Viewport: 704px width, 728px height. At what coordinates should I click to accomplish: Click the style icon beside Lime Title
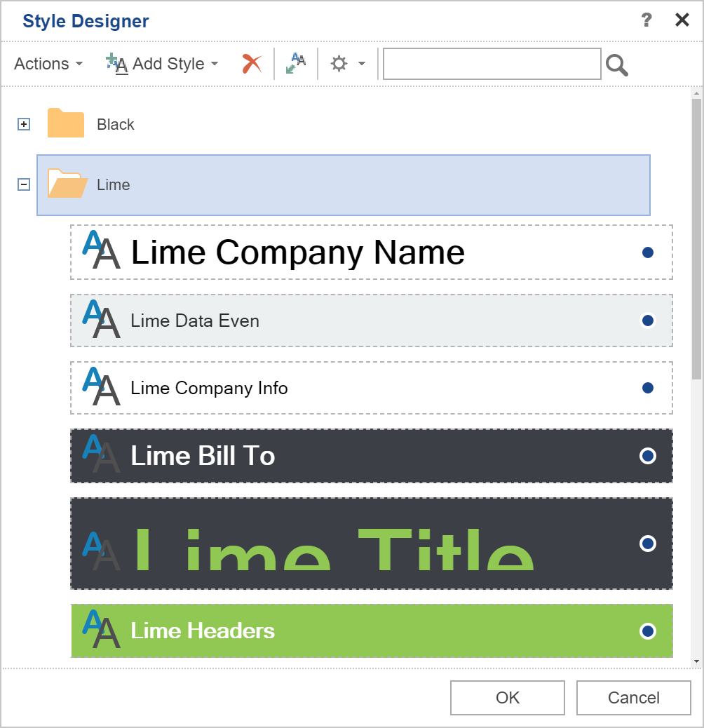coord(101,551)
